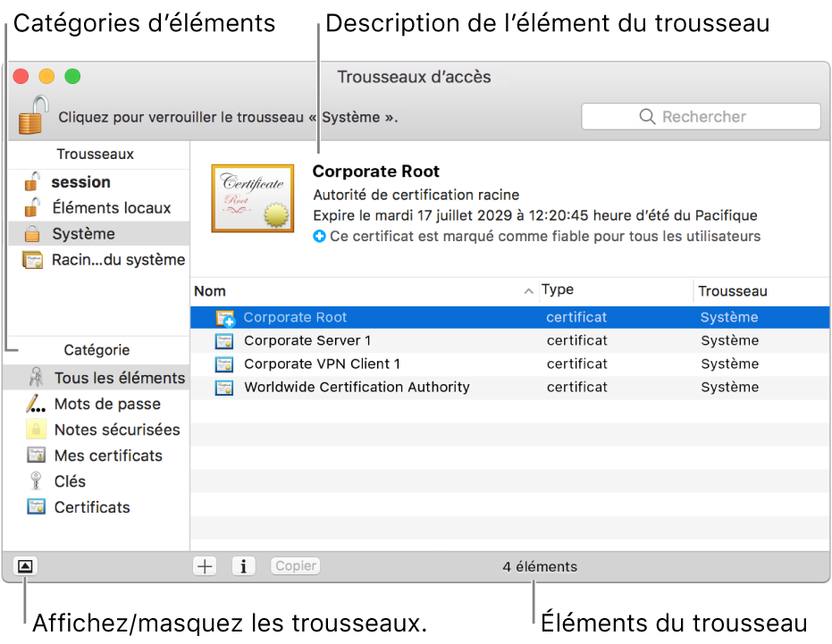Viewport: 832px width, 644px height.
Task: Click the 'Autorité de certification racine' text
Action: coord(416,195)
